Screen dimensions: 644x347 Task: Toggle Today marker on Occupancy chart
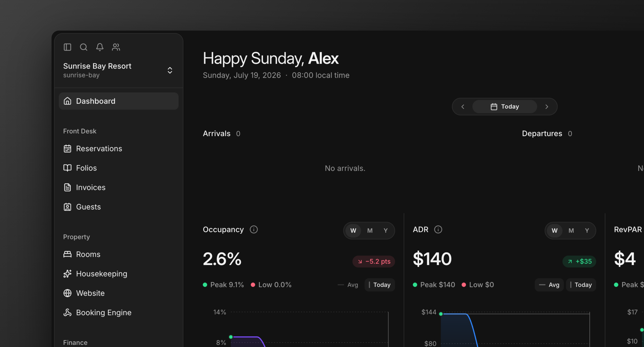coord(379,285)
